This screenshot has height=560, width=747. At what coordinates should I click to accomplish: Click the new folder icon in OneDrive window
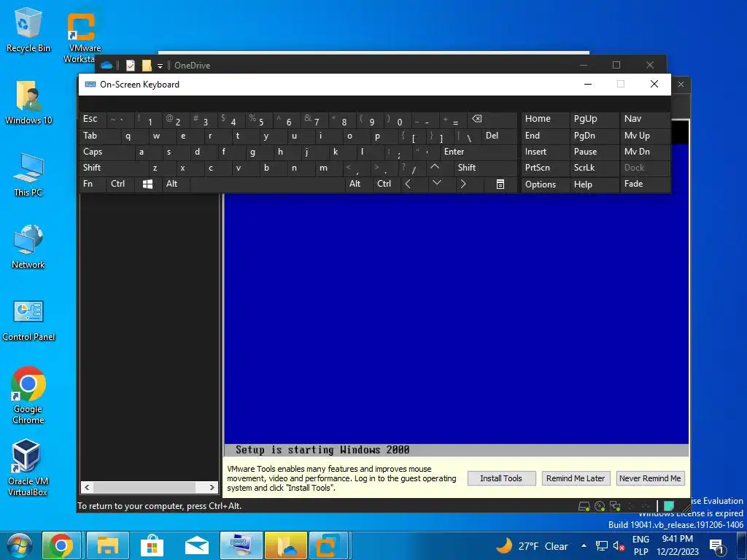147,65
